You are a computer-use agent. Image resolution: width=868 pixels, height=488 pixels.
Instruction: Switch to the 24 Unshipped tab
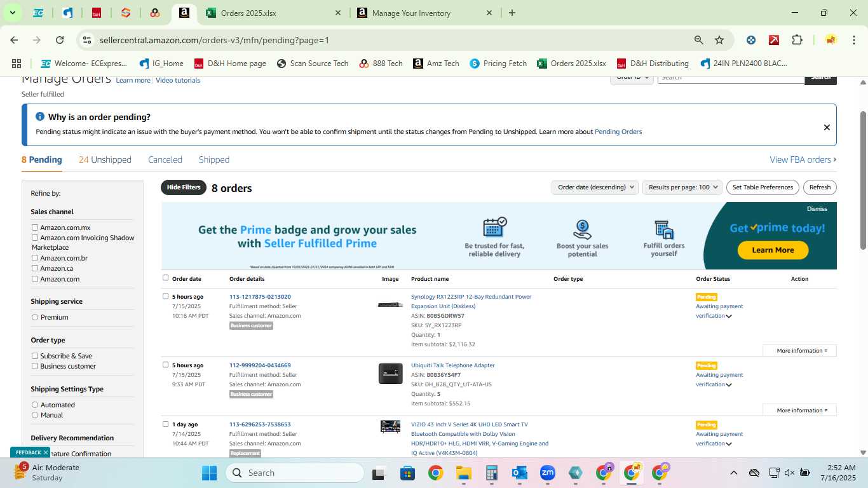pyautogui.click(x=105, y=159)
